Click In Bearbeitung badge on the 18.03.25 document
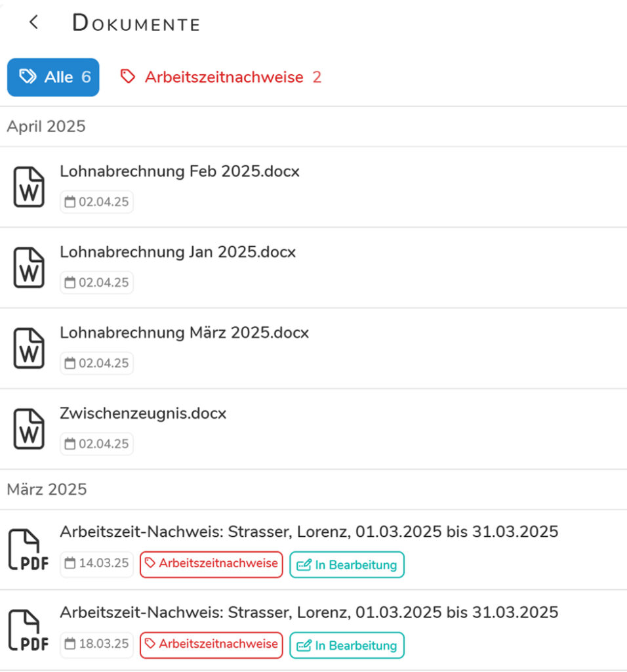The width and height of the screenshot is (627, 672). tap(347, 645)
